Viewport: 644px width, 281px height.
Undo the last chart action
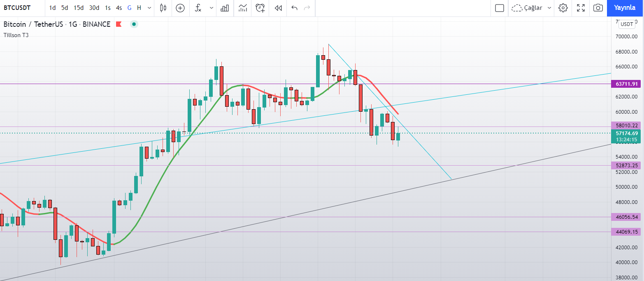point(294,8)
